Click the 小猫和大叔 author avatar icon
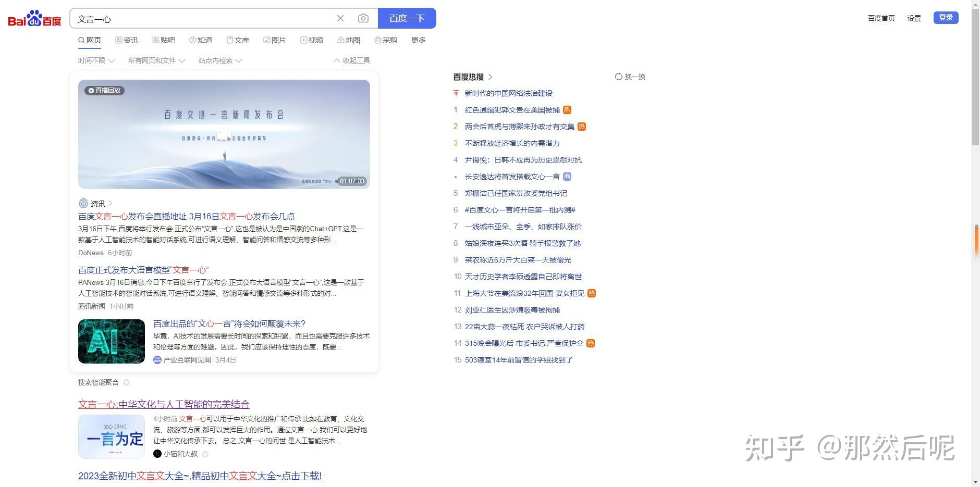The height and width of the screenshot is (487, 980). coord(157,454)
